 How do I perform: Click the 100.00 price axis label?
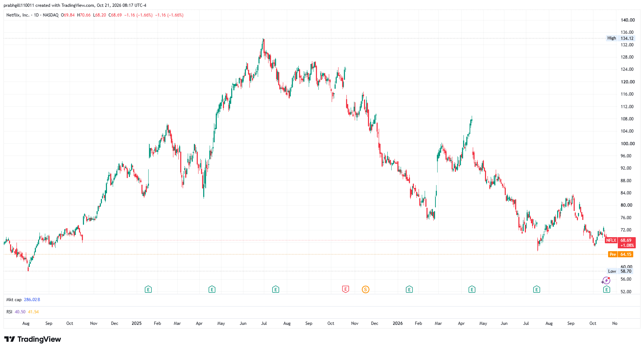pos(628,144)
